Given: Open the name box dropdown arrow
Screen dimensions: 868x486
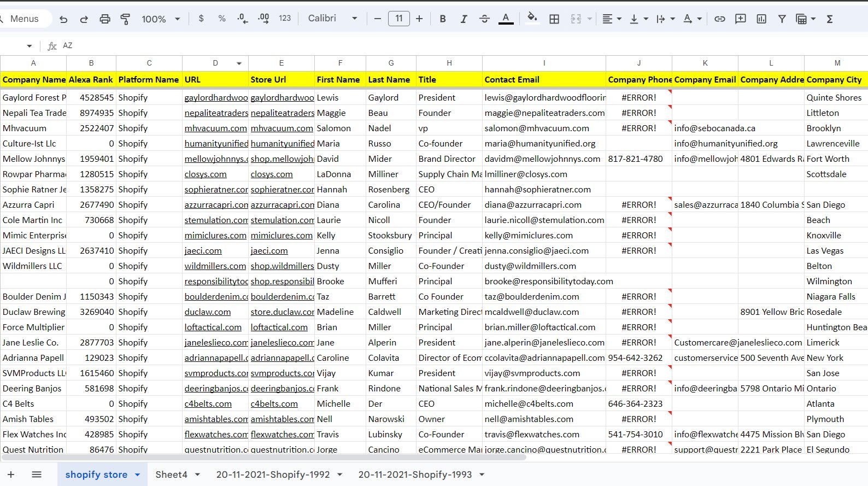Looking at the screenshot, I should click(x=30, y=46).
